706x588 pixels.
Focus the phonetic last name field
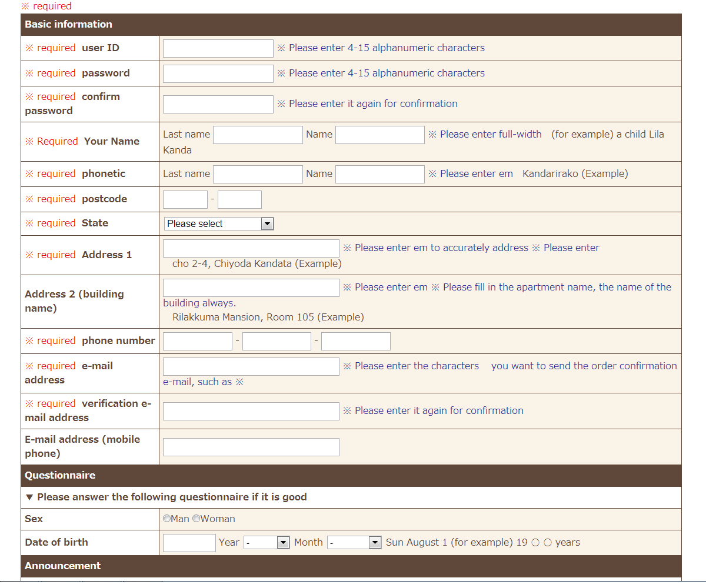coord(258,174)
